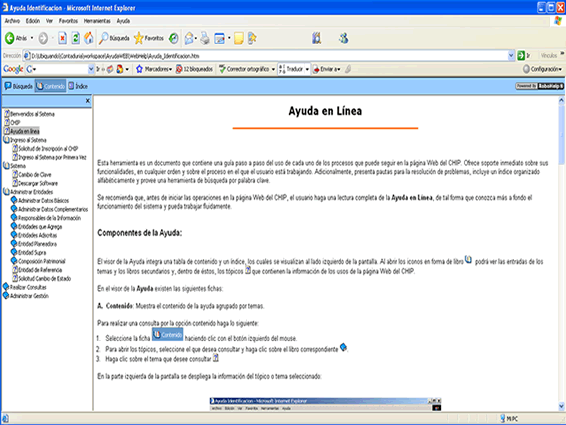
Task: Click the Mail envelope toolbar icon
Action: click(x=188, y=38)
